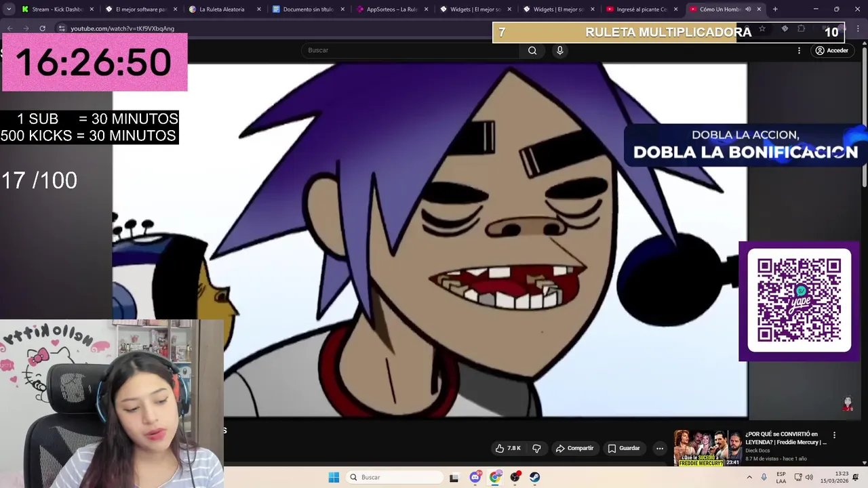This screenshot has height=488, width=868.
Task: Open the La Ruleta Aleatoria tab
Action: click(222, 9)
